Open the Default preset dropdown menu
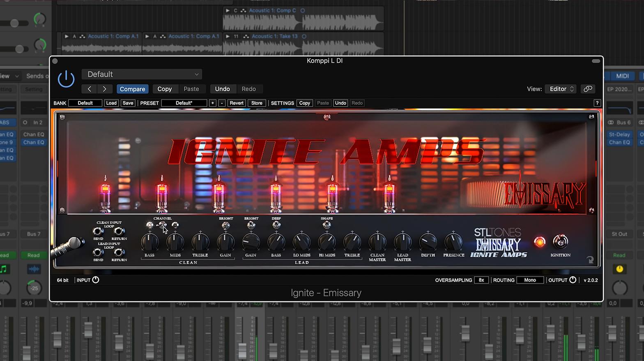The width and height of the screenshot is (644, 361). pyautogui.click(x=142, y=74)
